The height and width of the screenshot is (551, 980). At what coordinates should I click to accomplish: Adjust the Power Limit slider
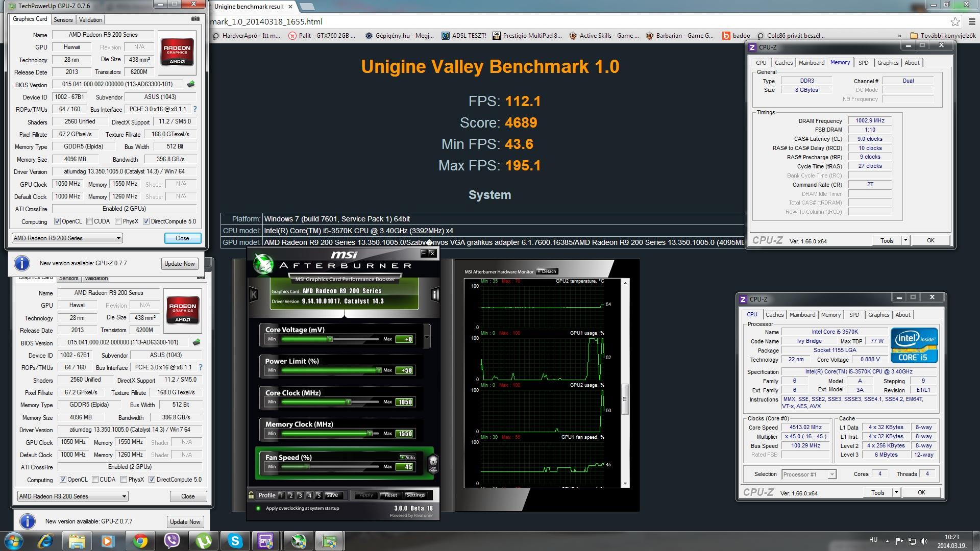(330, 370)
